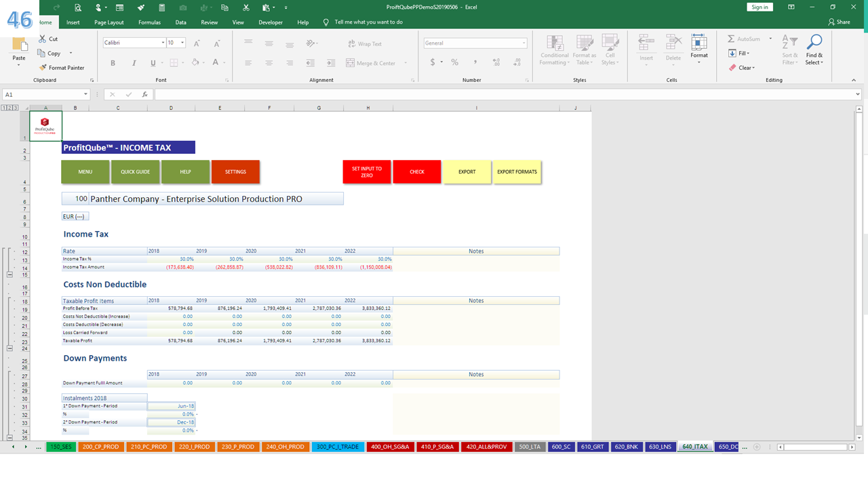Viewport: 868px width, 488px height.
Task: Click the EXPORT FORMATS button
Action: point(517,172)
